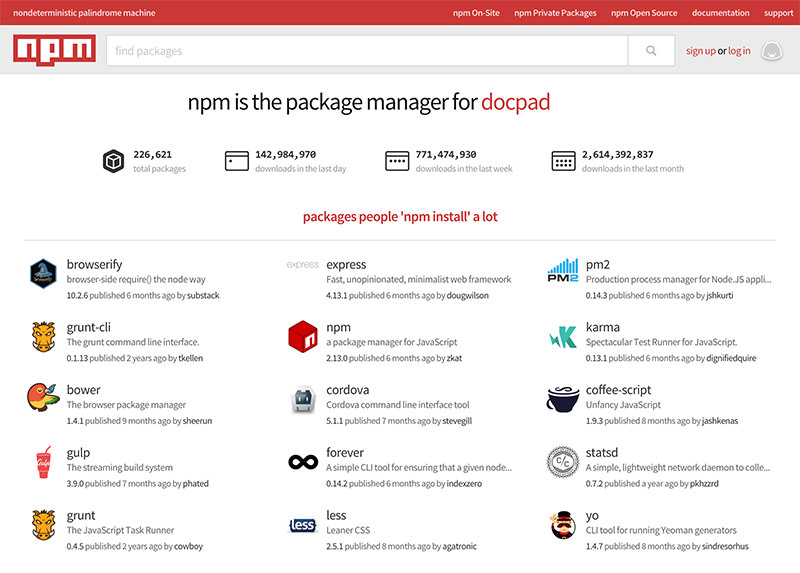Click the gulp cup icon
This screenshot has width=800, height=573.
43,462
